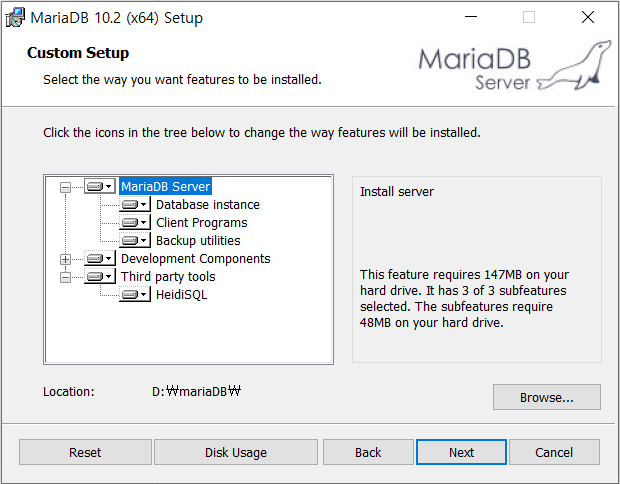Go back with the Back button
This screenshot has width=620, height=484.
pyautogui.click(x=368, y=452)
